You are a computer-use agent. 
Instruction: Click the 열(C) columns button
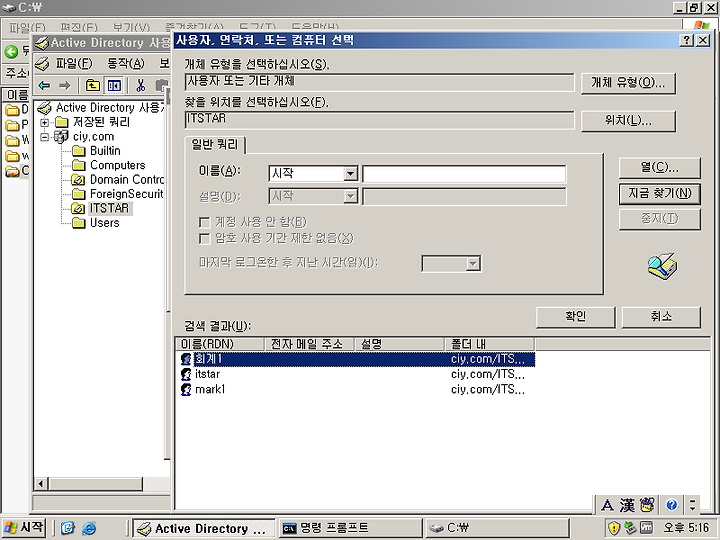[659, 167]
